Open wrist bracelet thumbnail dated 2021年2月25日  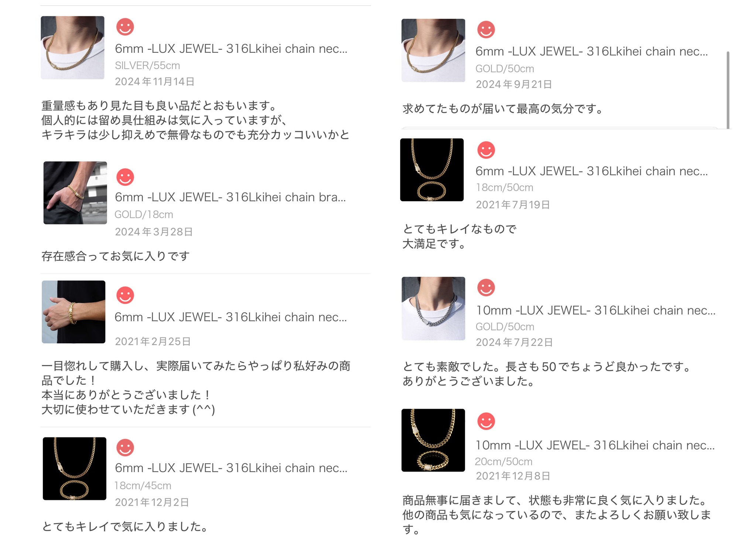[x=73, y=312]
